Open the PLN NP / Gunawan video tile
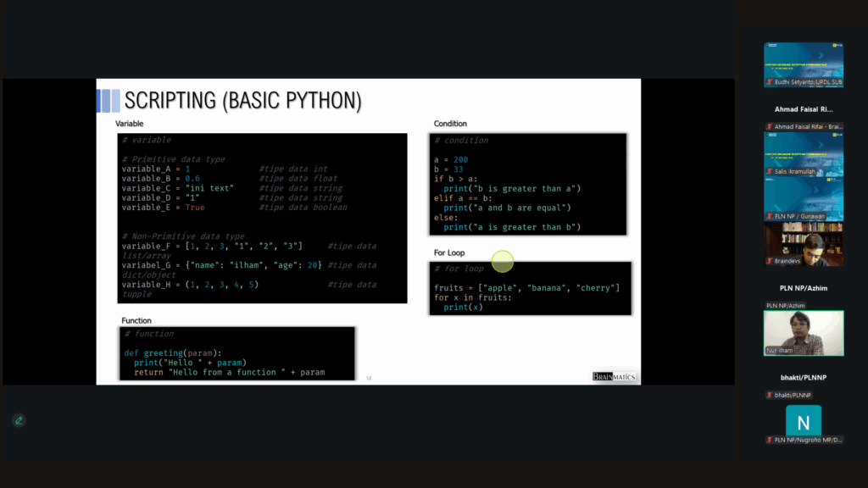Screen dimensions: 868x488 click(x=803, y=200)
